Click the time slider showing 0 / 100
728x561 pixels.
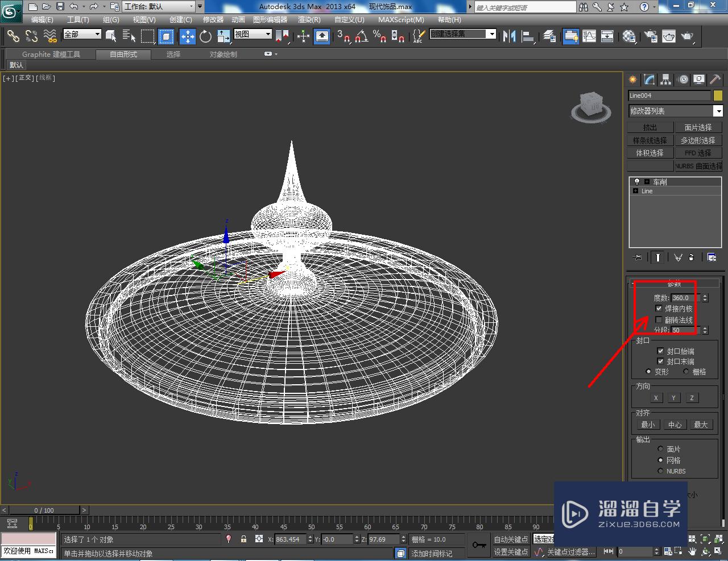44,510
